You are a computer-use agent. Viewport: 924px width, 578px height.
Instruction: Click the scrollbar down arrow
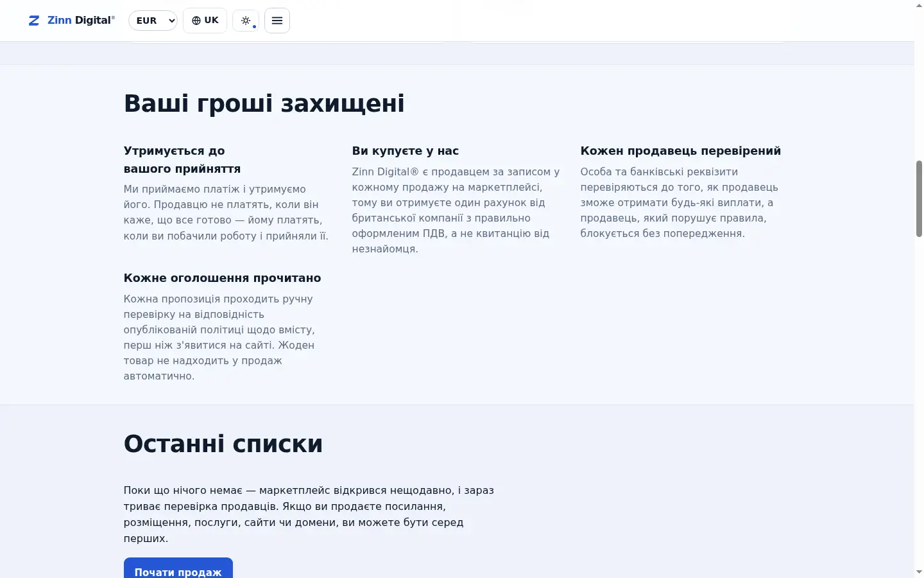[919, 572]
